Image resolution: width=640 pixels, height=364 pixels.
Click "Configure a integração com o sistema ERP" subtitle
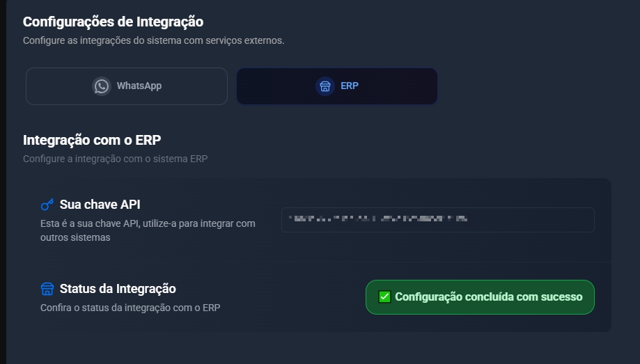115,159
